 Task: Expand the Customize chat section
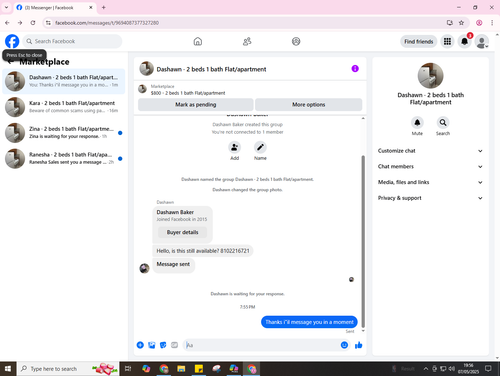pos(430,151)
